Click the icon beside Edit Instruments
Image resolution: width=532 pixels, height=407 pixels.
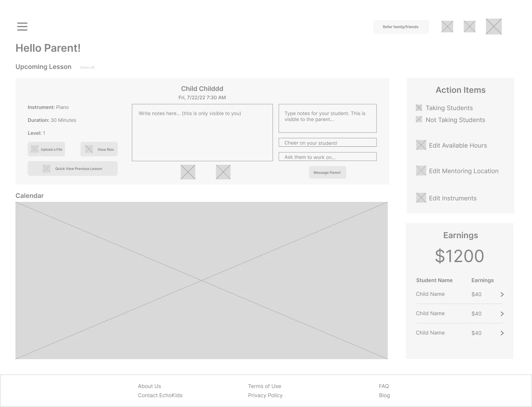coord(421,198)
